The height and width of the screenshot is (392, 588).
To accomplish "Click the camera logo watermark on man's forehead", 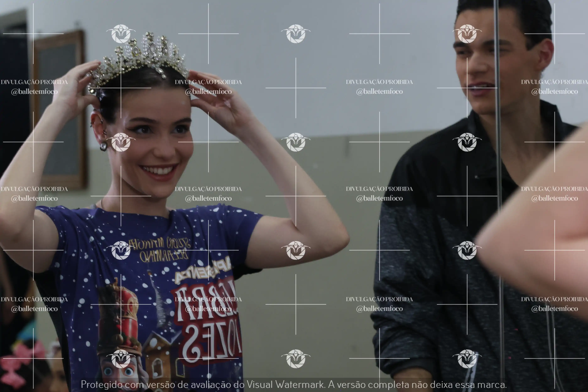I will pos(467,34).
